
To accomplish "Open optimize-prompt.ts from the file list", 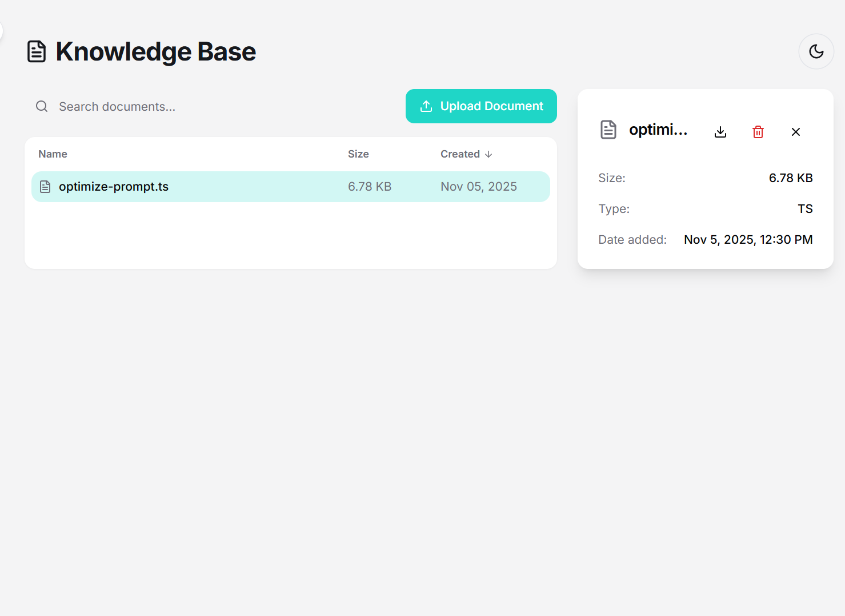I will click(x=114, y=186).
